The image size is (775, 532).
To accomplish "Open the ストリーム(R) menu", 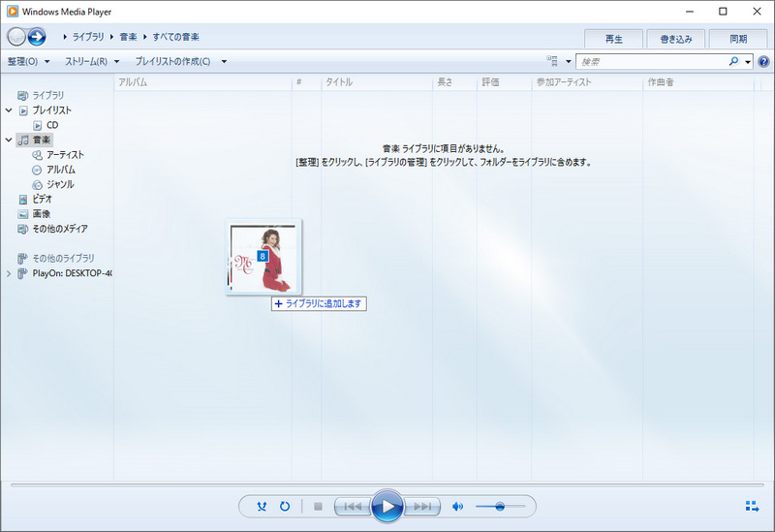I will coord(92,61).
